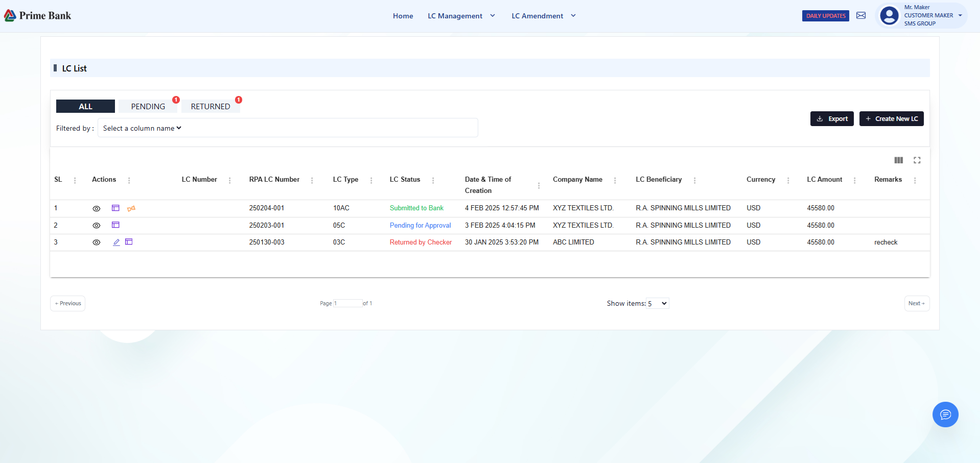This screenshot has height=463, width=980.
Task: Click LC type 10AC
Action: [341, 208]
